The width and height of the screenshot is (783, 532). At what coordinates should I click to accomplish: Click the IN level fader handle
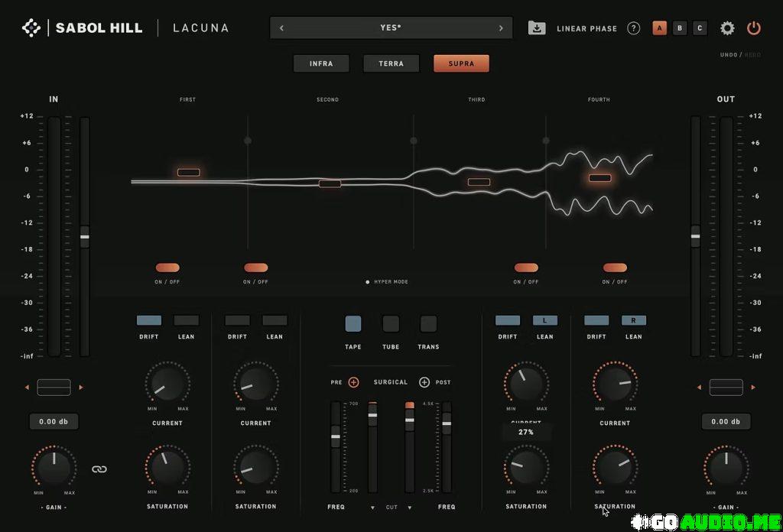(85, 236)
